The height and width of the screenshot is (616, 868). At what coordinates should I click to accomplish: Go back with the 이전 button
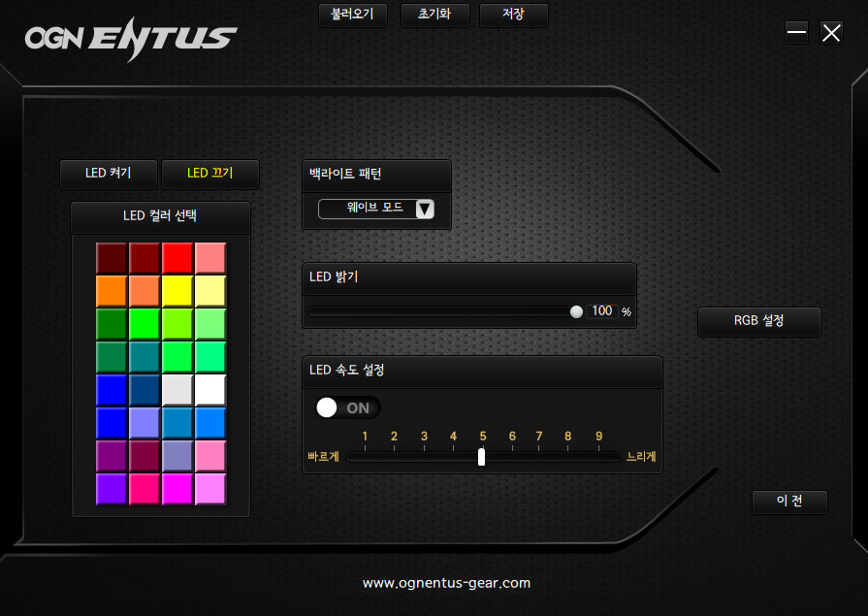pyautogui.click(x=789, y=502)
